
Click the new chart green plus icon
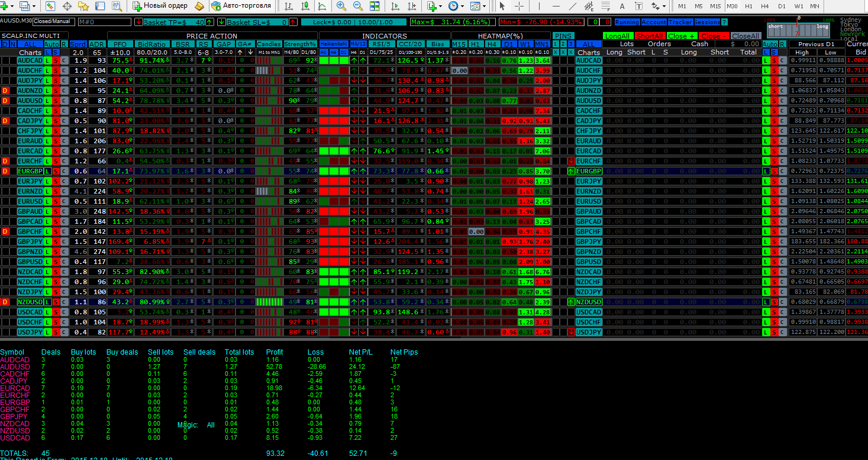5,6
